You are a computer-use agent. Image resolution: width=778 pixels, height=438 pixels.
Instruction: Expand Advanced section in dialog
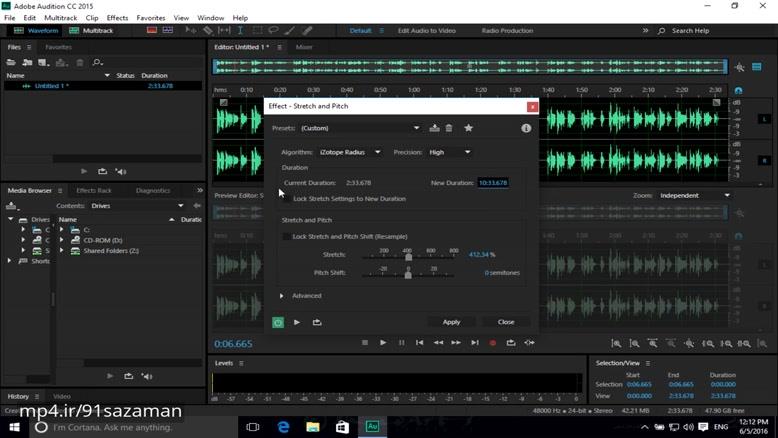coord(281,296)
